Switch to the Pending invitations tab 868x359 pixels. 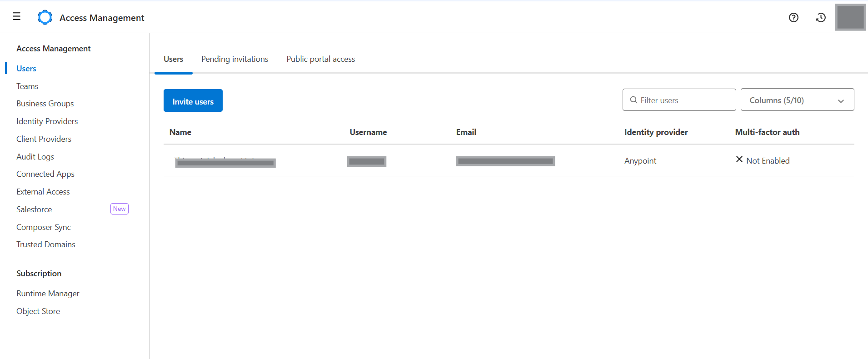[x=235, y=59]
